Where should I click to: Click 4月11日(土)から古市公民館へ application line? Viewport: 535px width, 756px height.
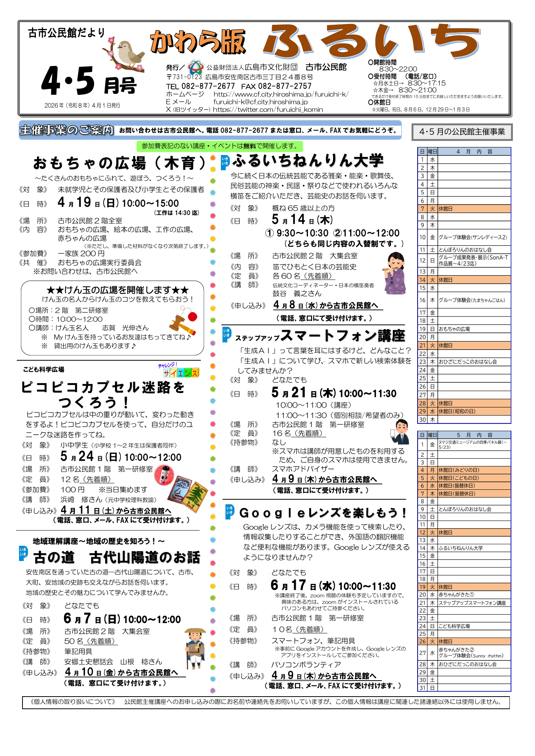[x=115, y=510]
